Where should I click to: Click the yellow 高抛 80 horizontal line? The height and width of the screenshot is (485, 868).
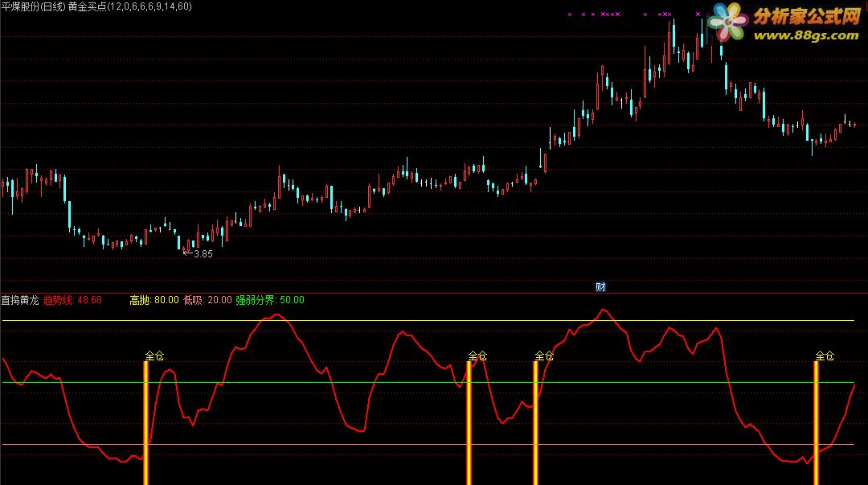(x=428, y=320)
